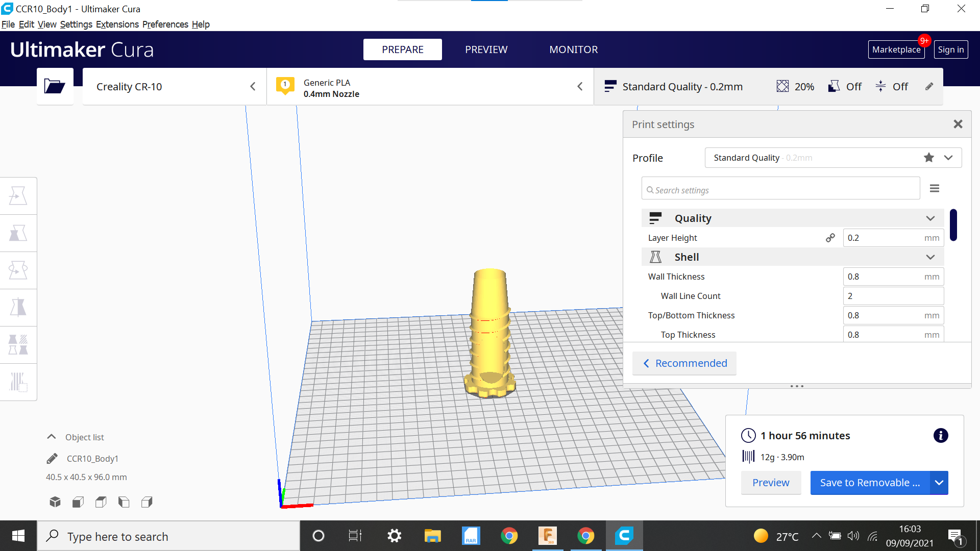Screen dimensions: 980x551
Task: Click the support Off indicator
Action: coord(845,87)
